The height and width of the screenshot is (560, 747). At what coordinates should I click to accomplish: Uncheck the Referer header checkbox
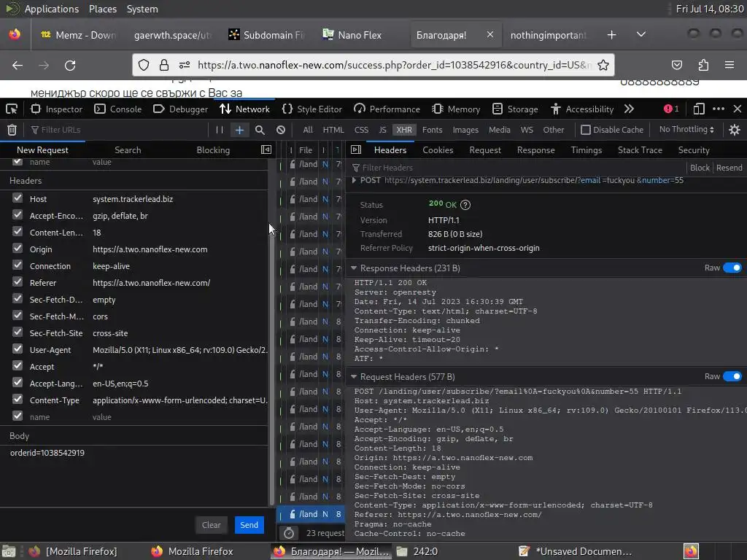pos(18,281)
